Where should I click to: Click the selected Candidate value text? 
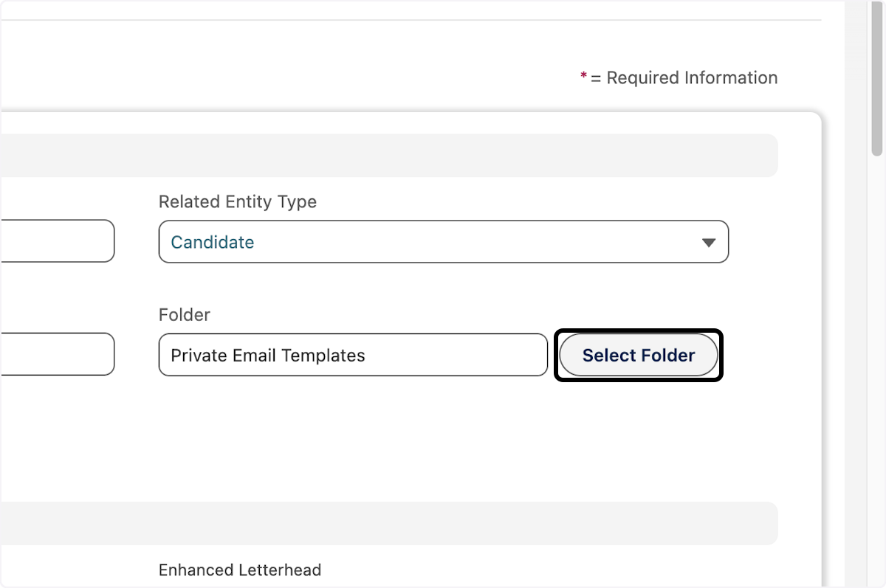tap(213, 243)
